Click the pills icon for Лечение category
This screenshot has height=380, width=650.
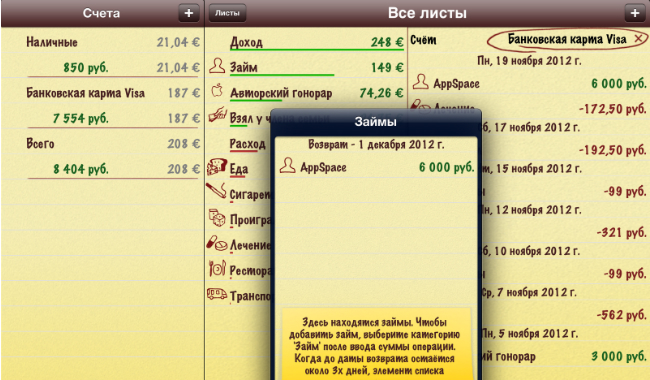tap(216, 244)
